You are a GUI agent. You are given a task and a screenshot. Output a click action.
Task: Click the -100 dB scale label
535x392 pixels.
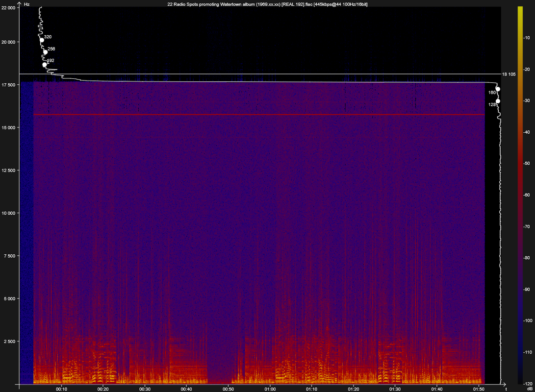pyautogui.click(x=528, y=321)
